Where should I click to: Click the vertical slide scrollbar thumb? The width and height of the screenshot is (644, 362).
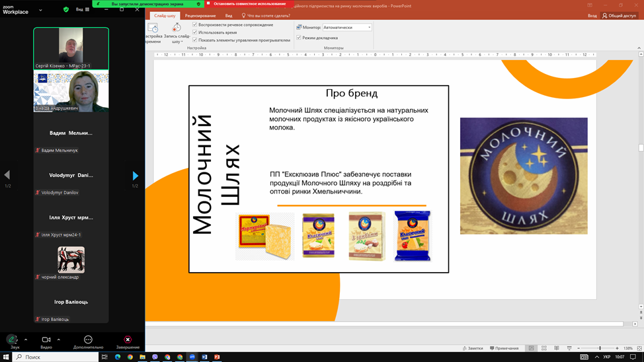click(x=641, y=148)
